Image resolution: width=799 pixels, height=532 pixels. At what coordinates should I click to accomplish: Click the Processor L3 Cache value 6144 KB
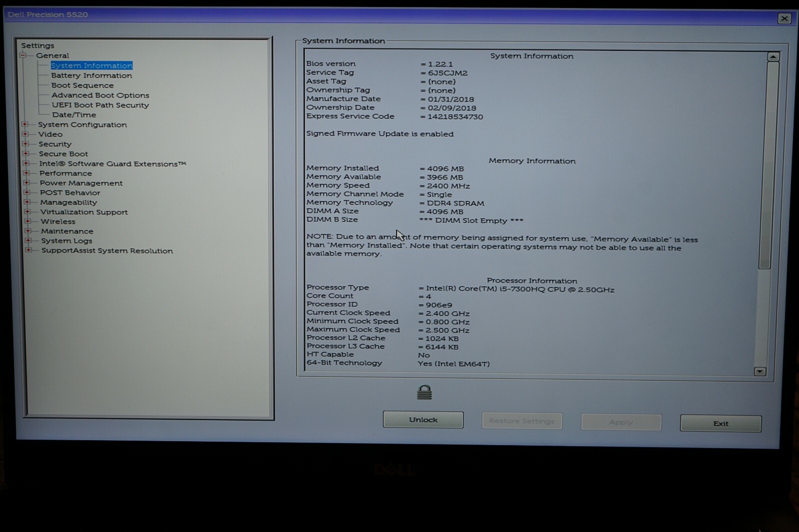pyautogui.click(x=441, y=347)
